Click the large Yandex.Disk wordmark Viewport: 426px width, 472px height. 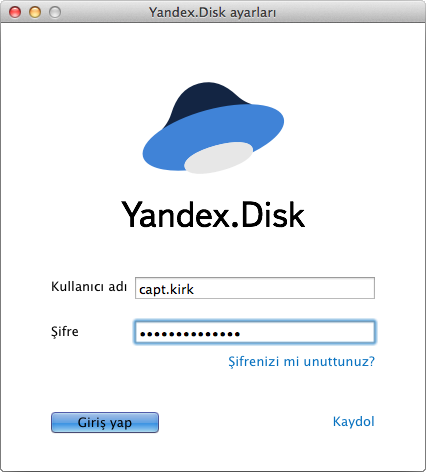(x=213, y=215)
